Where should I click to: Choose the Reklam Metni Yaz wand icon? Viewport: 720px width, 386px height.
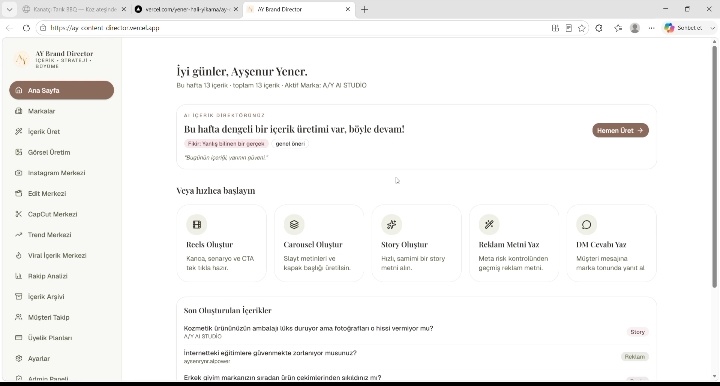pyautogui.click(x=489, y=224)
